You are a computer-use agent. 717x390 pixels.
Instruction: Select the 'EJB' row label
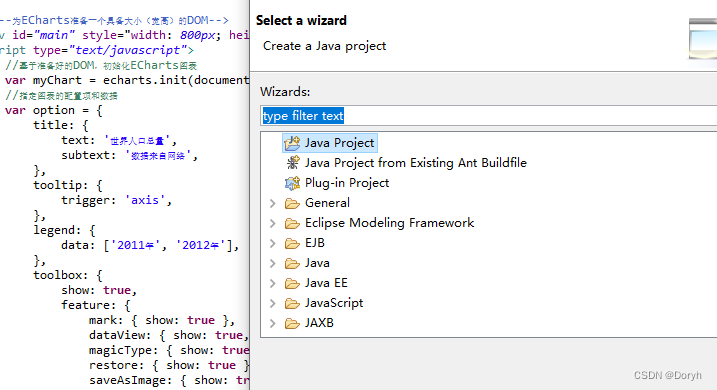(x=315, y=243)
